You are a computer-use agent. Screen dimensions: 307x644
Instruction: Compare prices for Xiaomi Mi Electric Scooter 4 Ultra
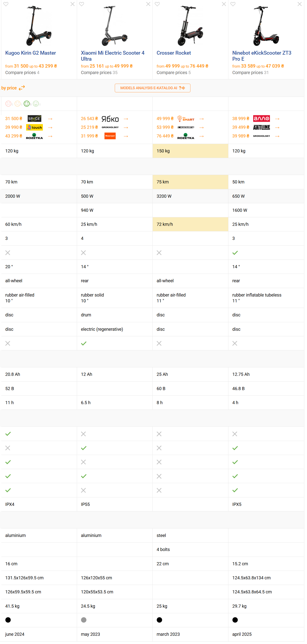(x=99, y=72)
